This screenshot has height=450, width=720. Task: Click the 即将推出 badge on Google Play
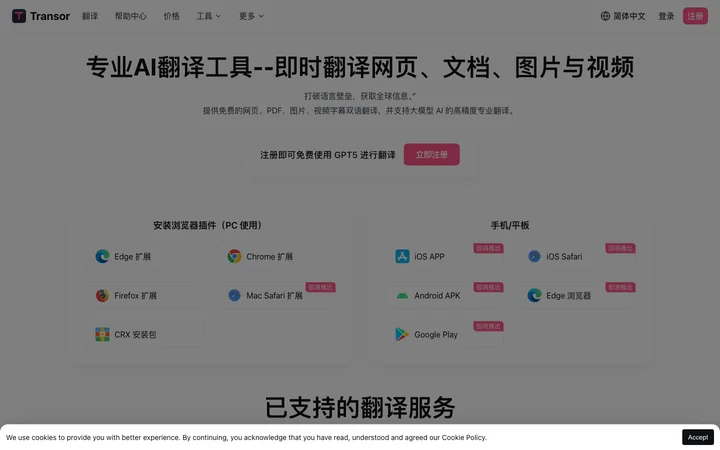pyautogui.click(x=489, y=326)
